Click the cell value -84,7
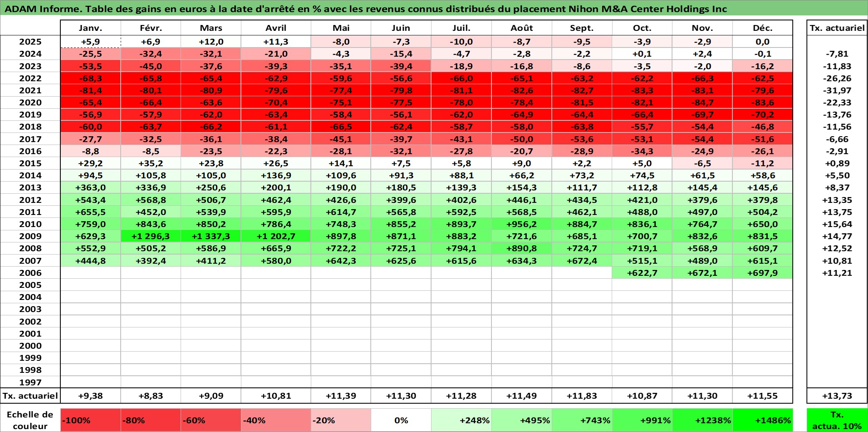The width and height of the screenshot is (868, 432). [702, 102]
